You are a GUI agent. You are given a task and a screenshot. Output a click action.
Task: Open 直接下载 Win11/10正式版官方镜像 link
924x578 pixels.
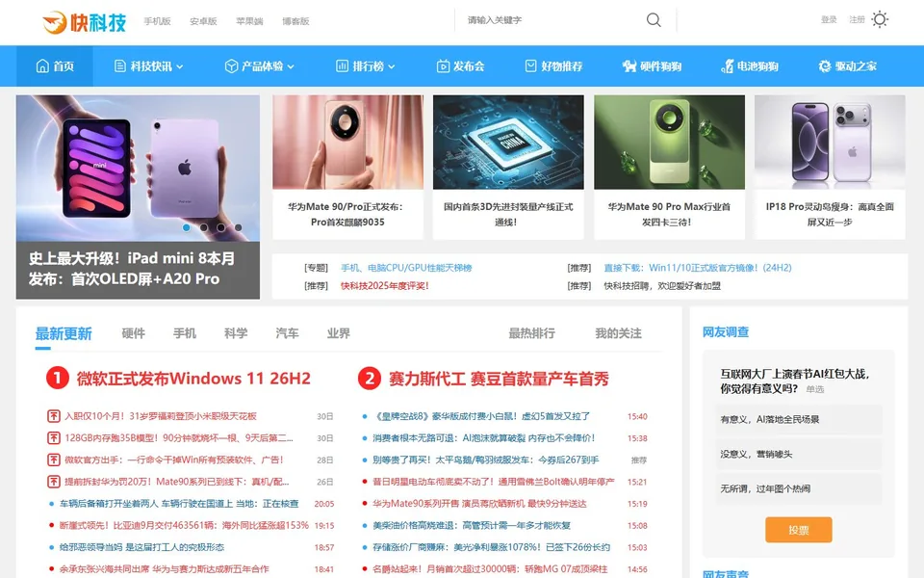coord(698,268)
